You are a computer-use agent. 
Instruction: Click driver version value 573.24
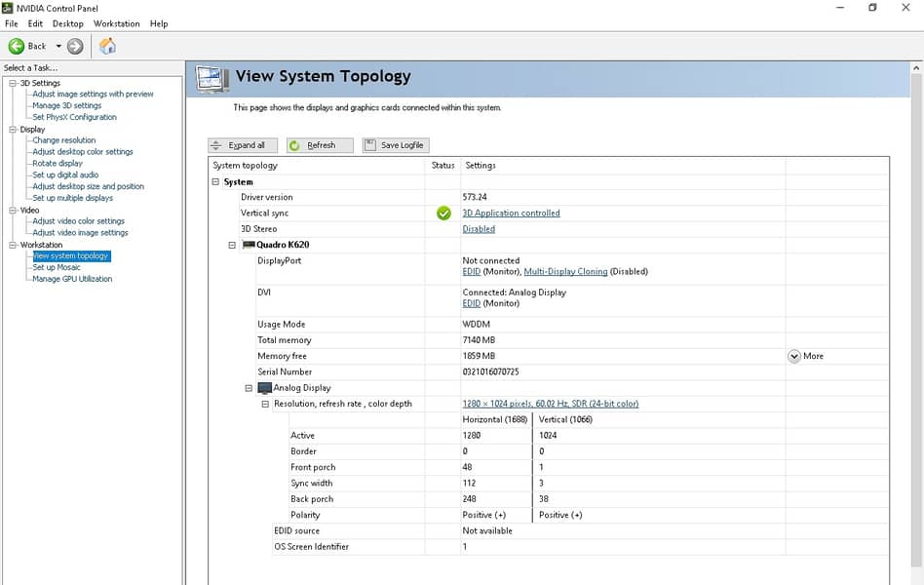tap(475, 197)
